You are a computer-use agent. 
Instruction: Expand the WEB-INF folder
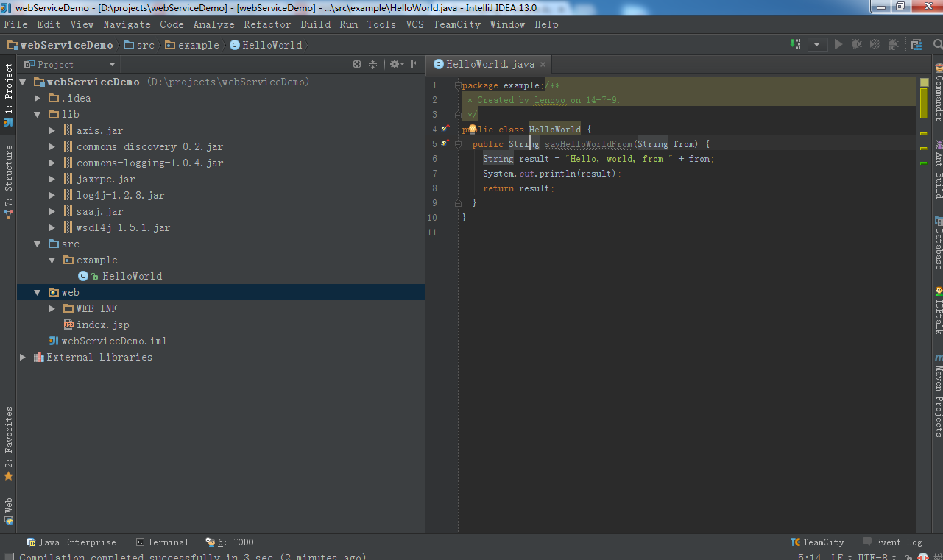tap(52, 308)
